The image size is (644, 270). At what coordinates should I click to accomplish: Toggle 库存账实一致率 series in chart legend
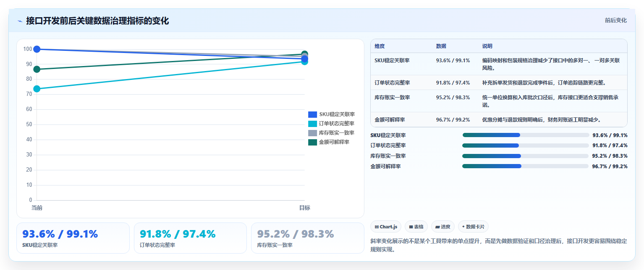coord(332,133)
